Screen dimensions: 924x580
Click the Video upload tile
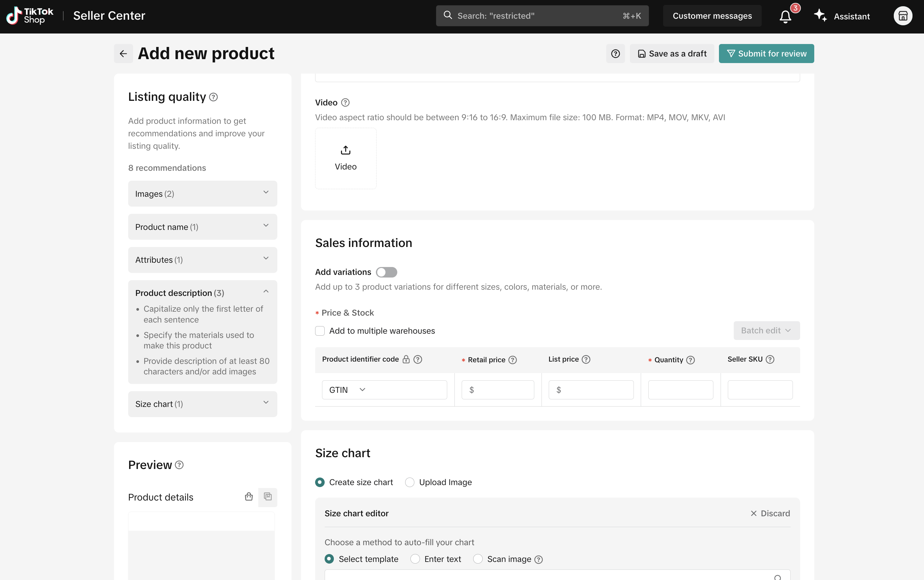point(345,158)
